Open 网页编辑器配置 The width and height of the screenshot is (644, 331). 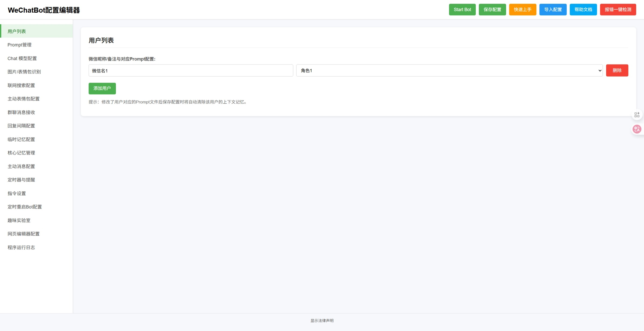point(36,234)
